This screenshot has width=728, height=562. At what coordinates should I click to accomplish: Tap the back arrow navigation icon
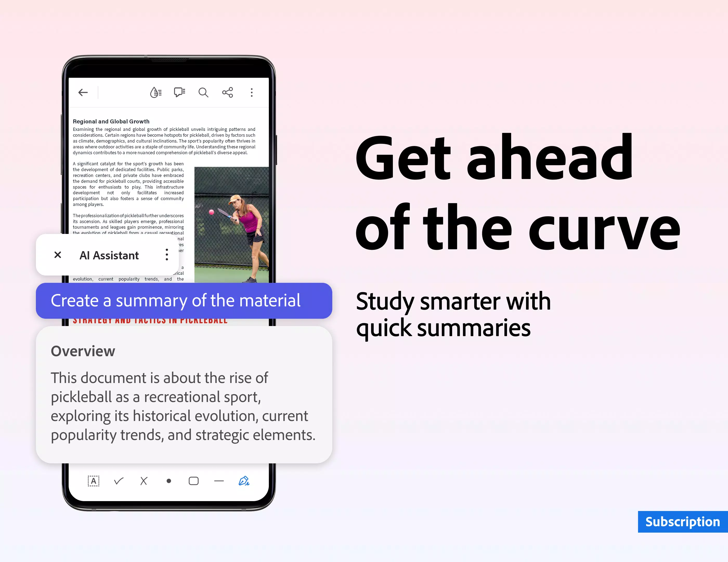click(83, 93)
